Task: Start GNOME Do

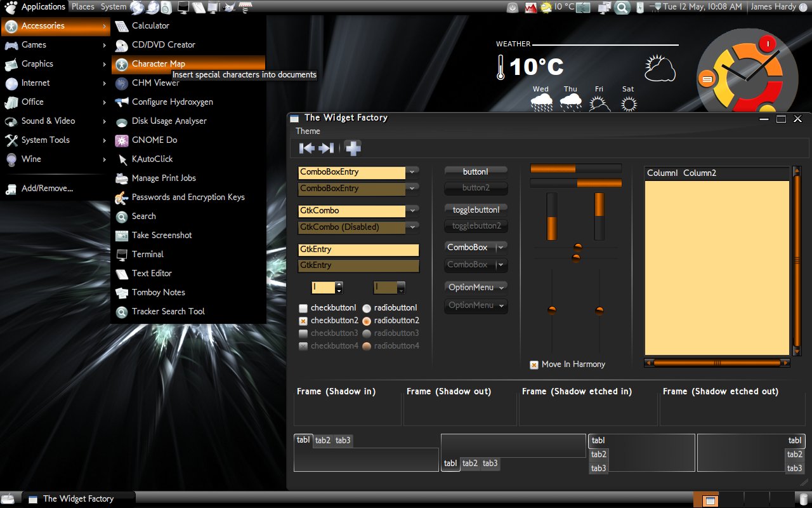Action: click(188, 140)
